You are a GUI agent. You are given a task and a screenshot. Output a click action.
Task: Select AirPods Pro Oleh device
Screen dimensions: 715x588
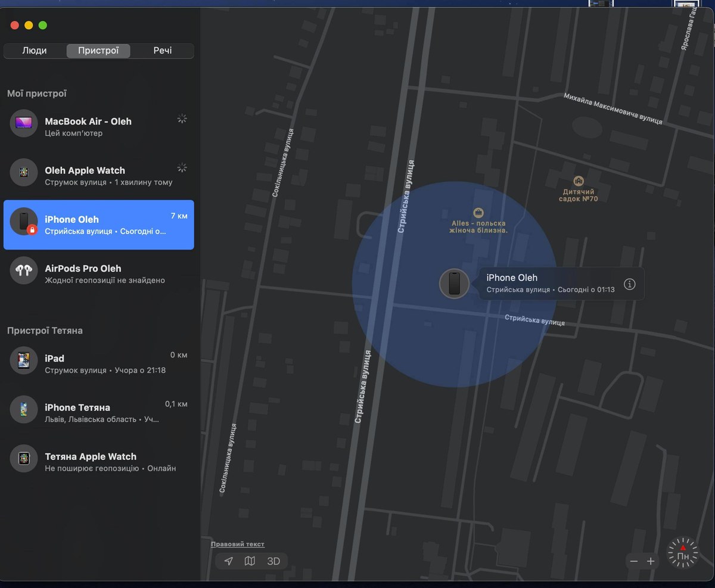point(98,273)
